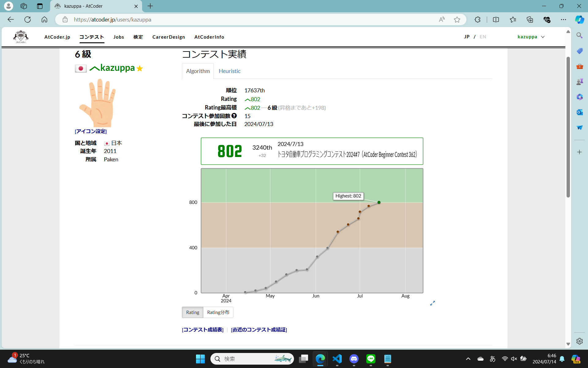Show hidden system tray icons
This screenshot has height=368, width=588.
(468, 358)
